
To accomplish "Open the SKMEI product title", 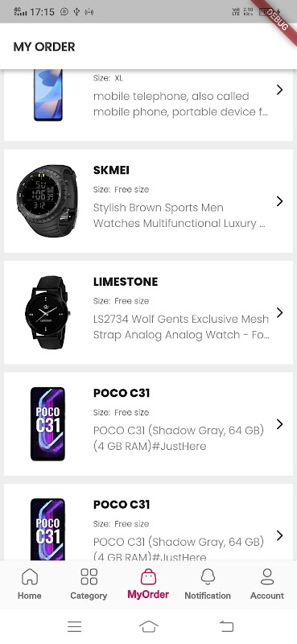I will point(111,171).
